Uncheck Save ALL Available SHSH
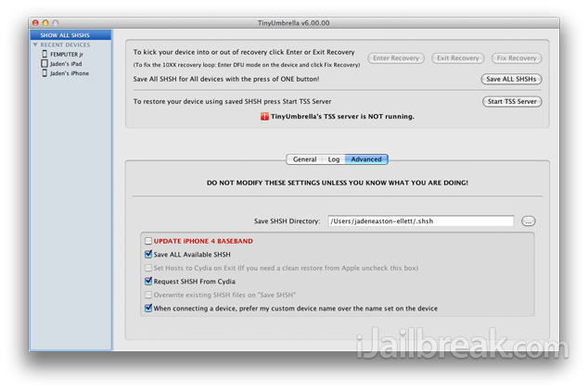588x391 pixels. pyautogui.click(x=148, y=254)
